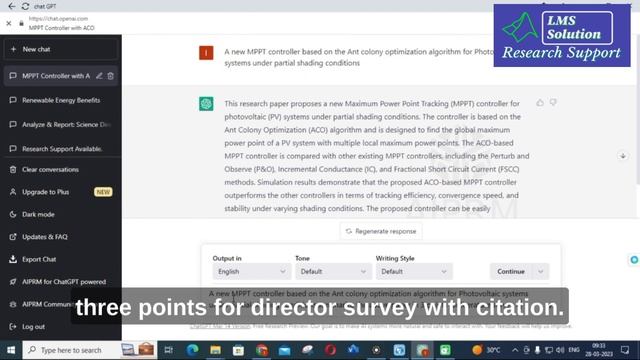The width and height of the screenshot is (640, 360).
Task: Rename the MPPT Controller chat with pencil icon
Action: coord(99,76)
